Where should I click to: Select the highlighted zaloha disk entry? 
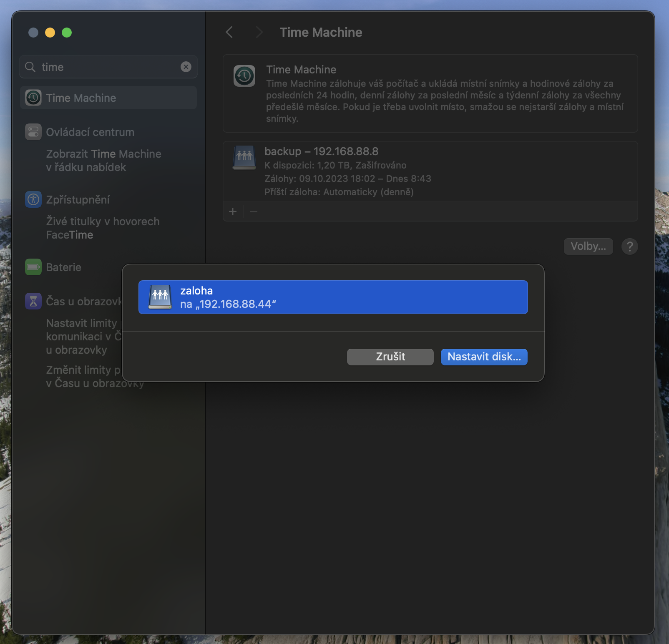click(333, 297)
